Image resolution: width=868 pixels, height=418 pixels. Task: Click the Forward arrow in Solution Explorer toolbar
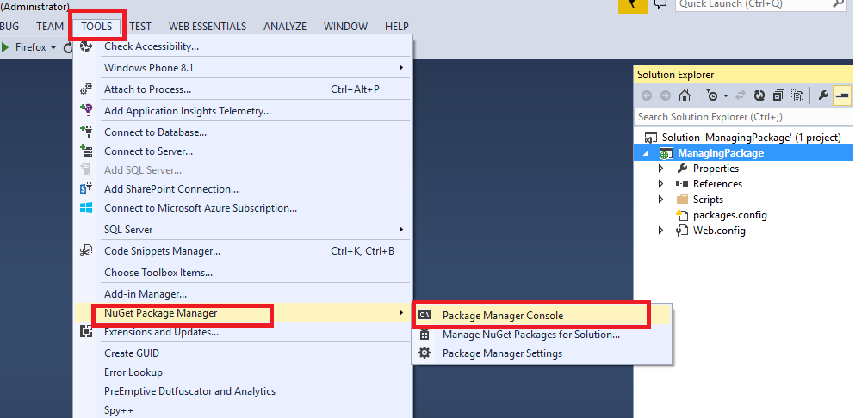pyautogui.click(x=666, y=95)
